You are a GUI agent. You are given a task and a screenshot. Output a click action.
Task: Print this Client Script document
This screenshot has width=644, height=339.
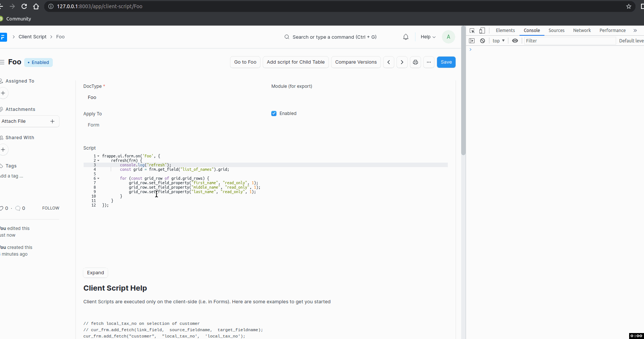tap(415, 62)
